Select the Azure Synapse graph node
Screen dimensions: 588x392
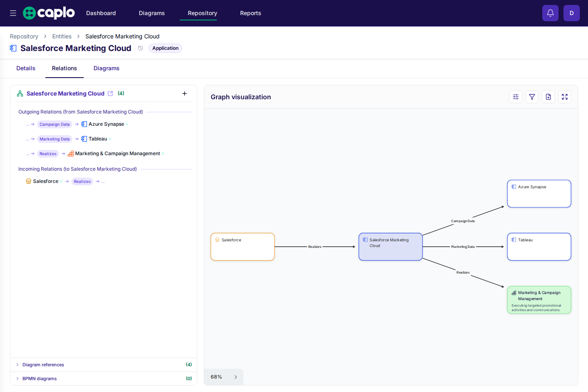click(539, 194)
